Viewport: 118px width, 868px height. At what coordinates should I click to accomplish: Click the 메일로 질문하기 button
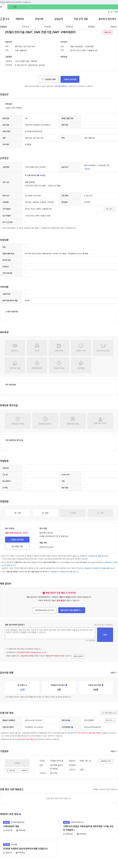click(x=79, y=656)
